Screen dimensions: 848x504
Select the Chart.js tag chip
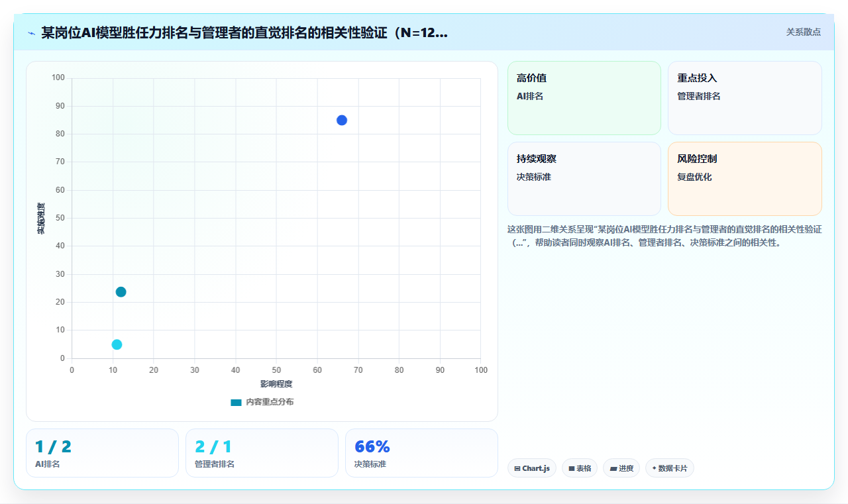pyautogui.click(x=532, y=468)
